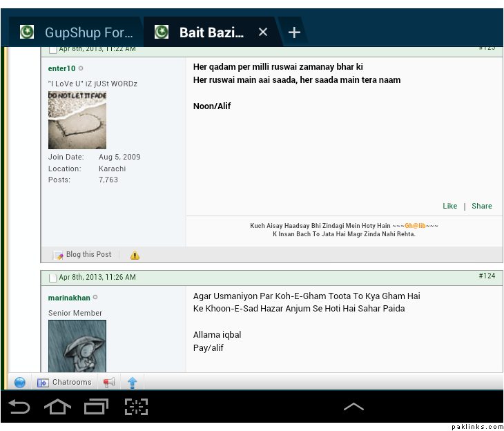Open the Chatrooms panel
Screen dimensions: 504x431
pyautogui.click(x=64, y=382)
